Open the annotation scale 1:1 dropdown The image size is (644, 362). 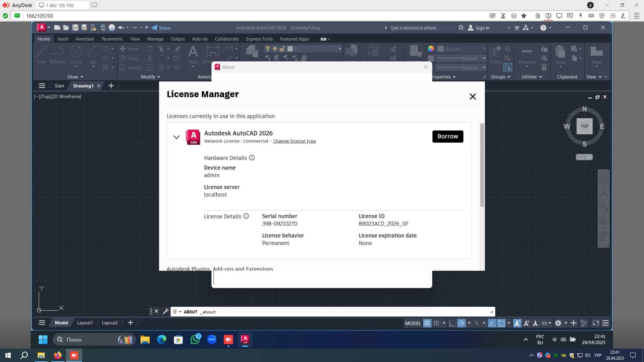[x=546, y=323]
